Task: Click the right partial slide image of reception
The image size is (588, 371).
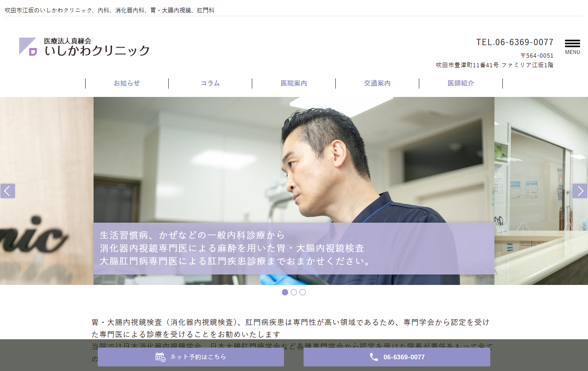Action: tap(541, 191)
